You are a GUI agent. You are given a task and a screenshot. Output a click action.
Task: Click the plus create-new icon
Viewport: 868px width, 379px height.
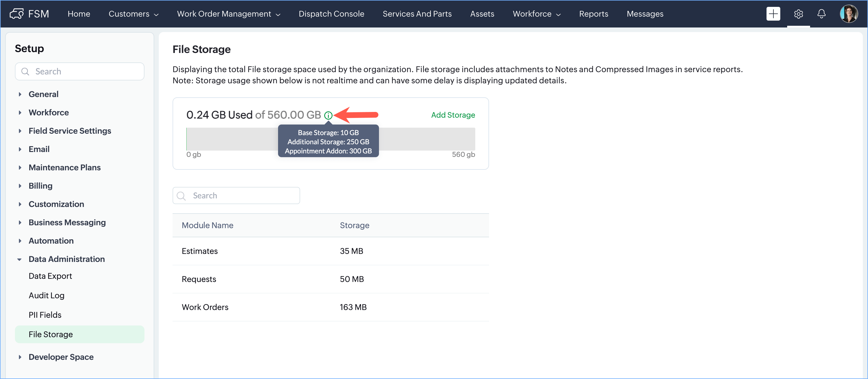[773, 14]
